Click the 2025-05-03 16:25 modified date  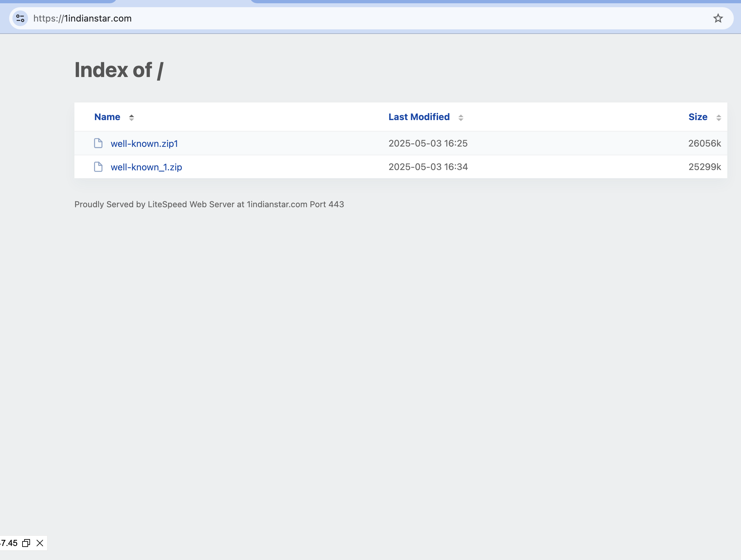pos(428,143)
